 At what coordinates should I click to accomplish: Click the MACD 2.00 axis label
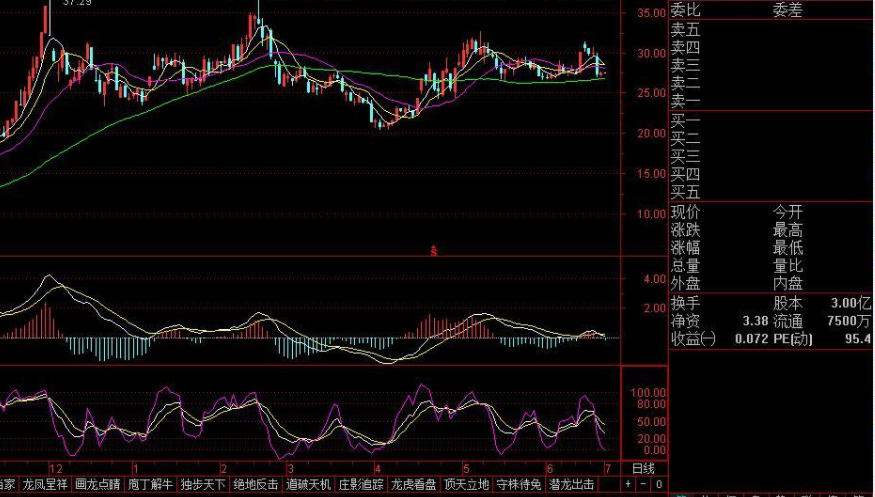pos(655,308)
